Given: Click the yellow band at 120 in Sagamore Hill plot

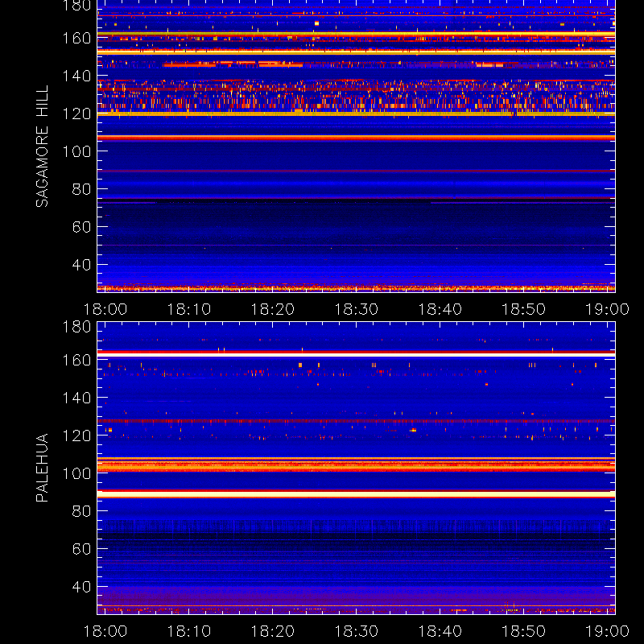Looking at the screenshot, I should pyautogui.click(x=356, y=114).
